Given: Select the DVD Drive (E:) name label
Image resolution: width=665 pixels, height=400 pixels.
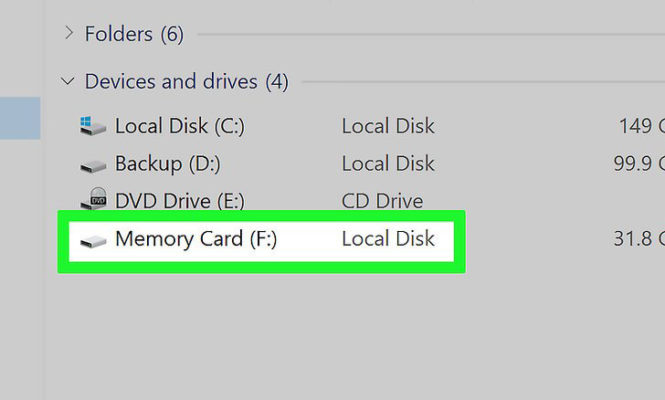Looking at the screenshot, I should click(x=179, y=201).
